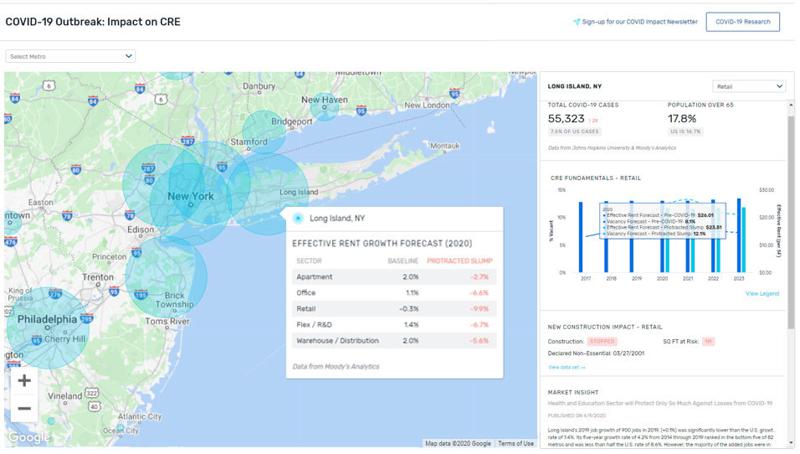Open the Select Metro dropdown

point(70,56)
